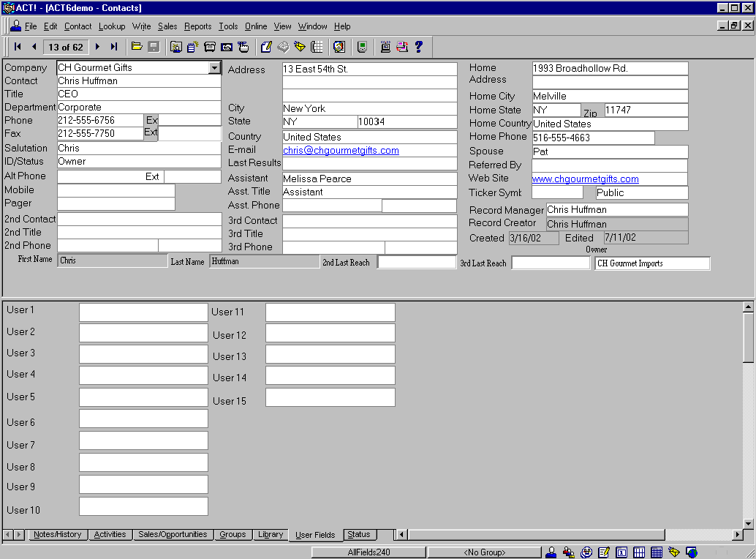Click the Open File folder icon
The width and height of the screenshot is (756, 559).
(137, 47)
